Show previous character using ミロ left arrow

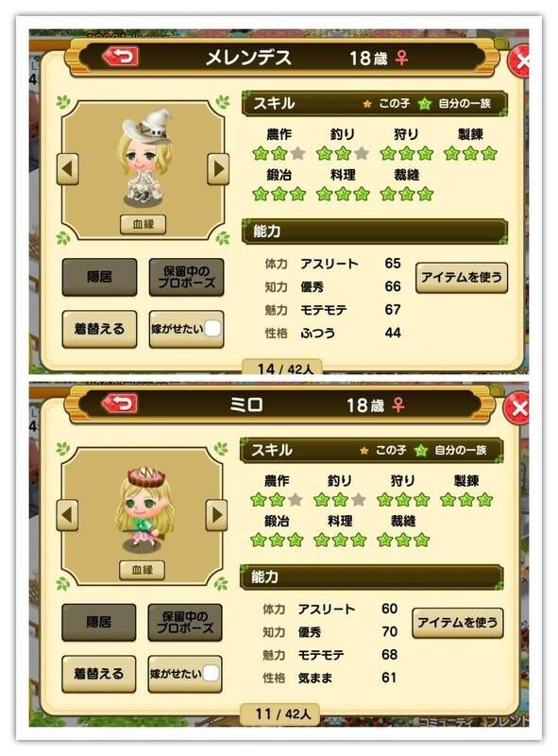click(x=67, y=515)
